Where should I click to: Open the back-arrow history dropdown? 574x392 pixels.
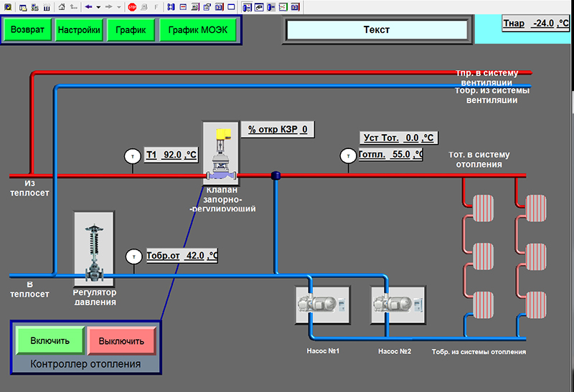click(98, 6)
